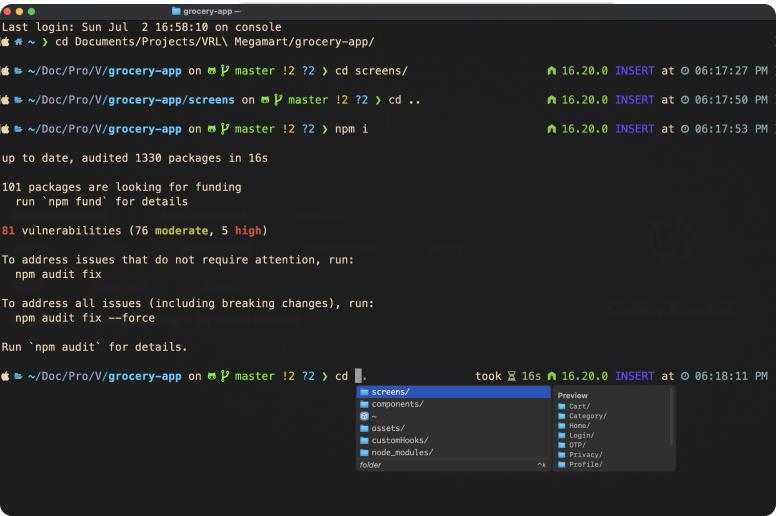The image size is (776, 516).
Task: Click the 'Login/' entry in the Preview list
Action: tap(576, 436)
